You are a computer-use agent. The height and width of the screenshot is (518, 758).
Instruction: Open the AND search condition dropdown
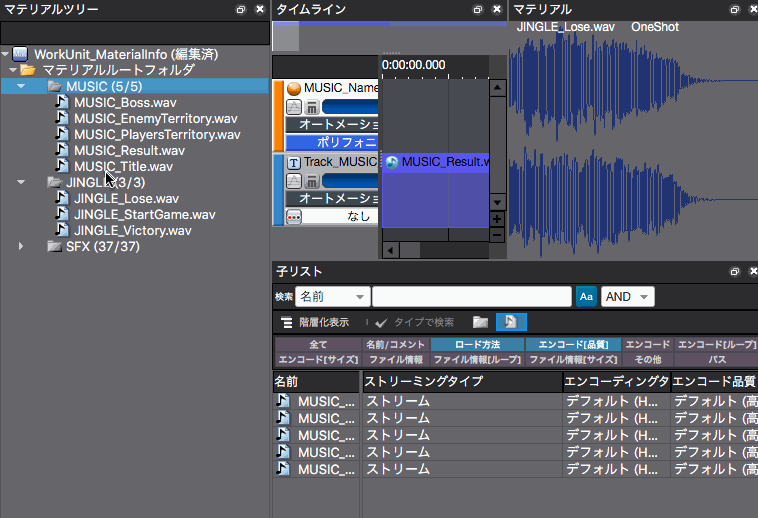click(628, 297)
